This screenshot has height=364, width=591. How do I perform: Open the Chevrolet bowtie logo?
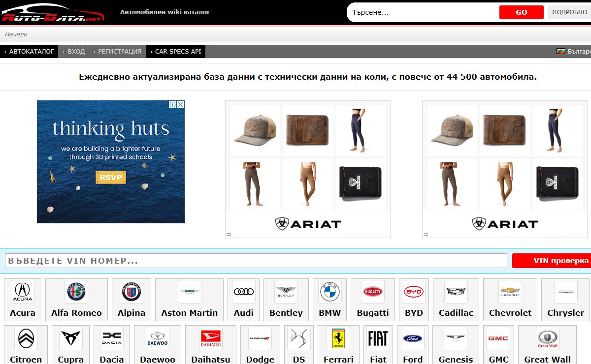510,292
